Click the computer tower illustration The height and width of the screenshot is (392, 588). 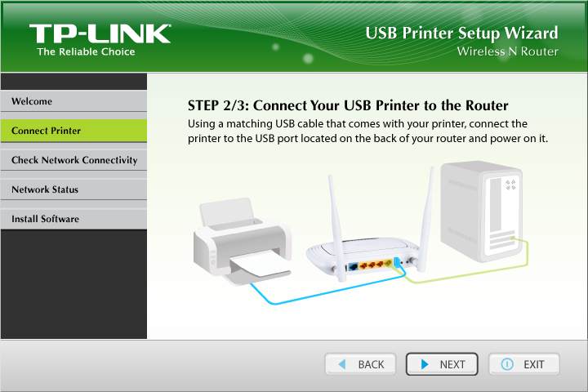(x=482, y=211)
